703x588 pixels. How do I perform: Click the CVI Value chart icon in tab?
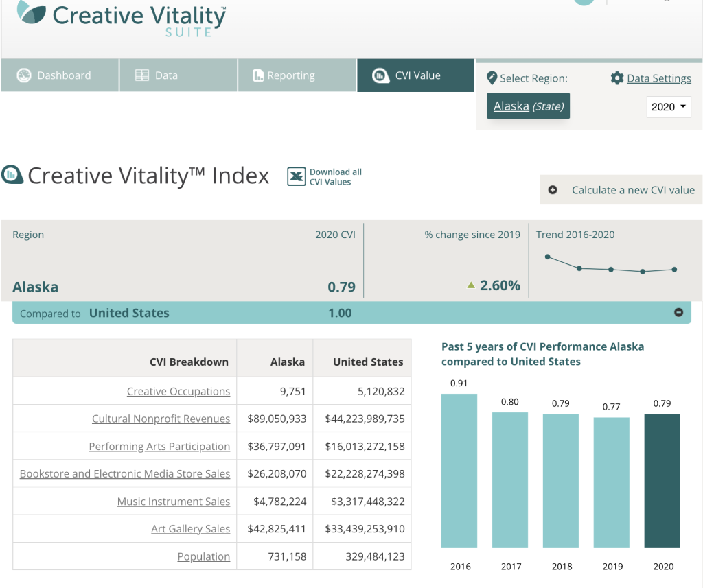pyautogui.click(x=380, y=75)
